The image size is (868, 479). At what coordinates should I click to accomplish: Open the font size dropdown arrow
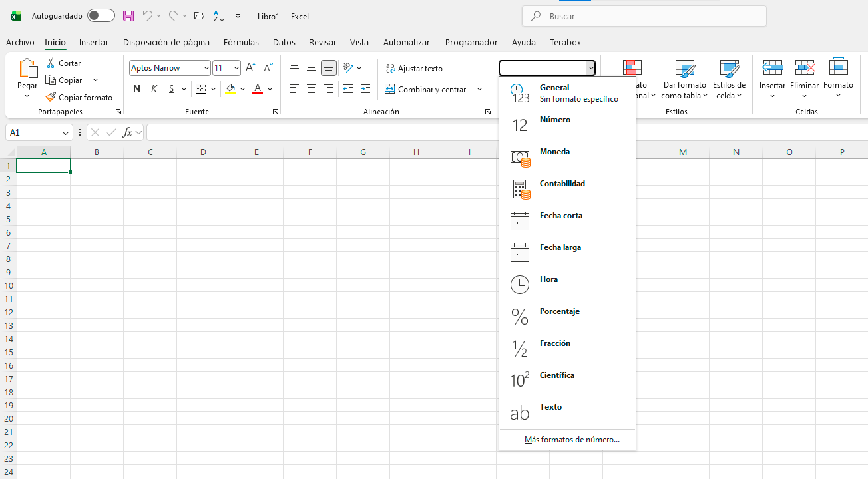click(236, 68)
